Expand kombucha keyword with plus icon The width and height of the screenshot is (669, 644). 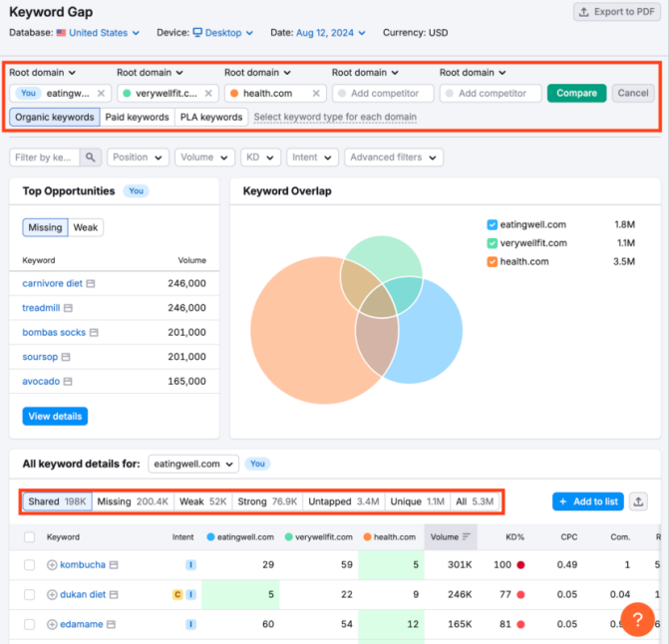click(x=52, y=565)
